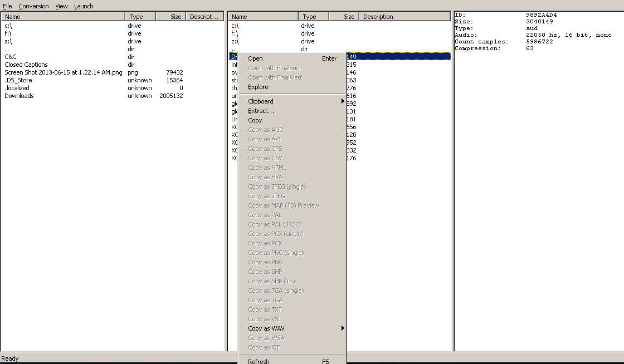The image size is (624, 364).
Task: Select parent directory .. in left pane
Action: coord(7,49)
